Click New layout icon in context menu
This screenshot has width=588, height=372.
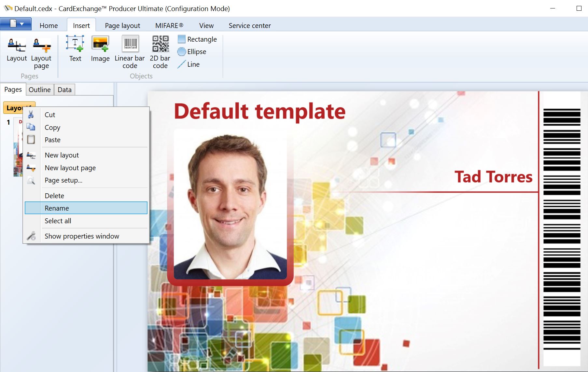point(31,155)
